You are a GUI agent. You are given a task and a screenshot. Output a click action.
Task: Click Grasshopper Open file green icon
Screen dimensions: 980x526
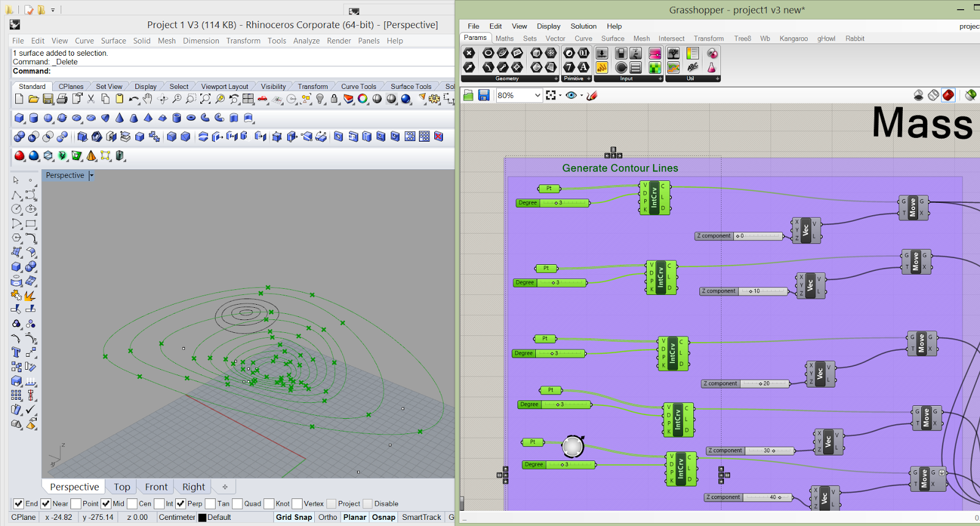tap(469, 95)
